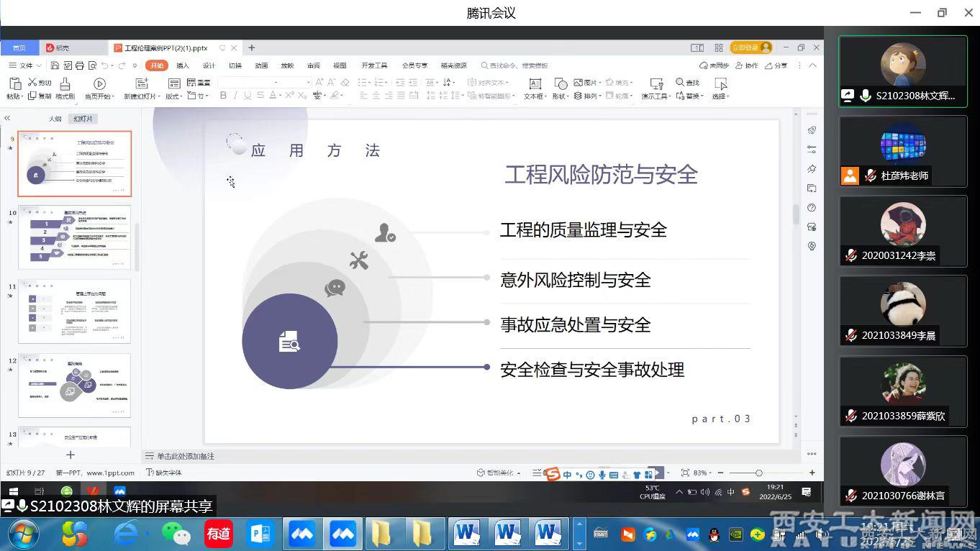Click the Paste (粘贴) icon

coord(14,84)
